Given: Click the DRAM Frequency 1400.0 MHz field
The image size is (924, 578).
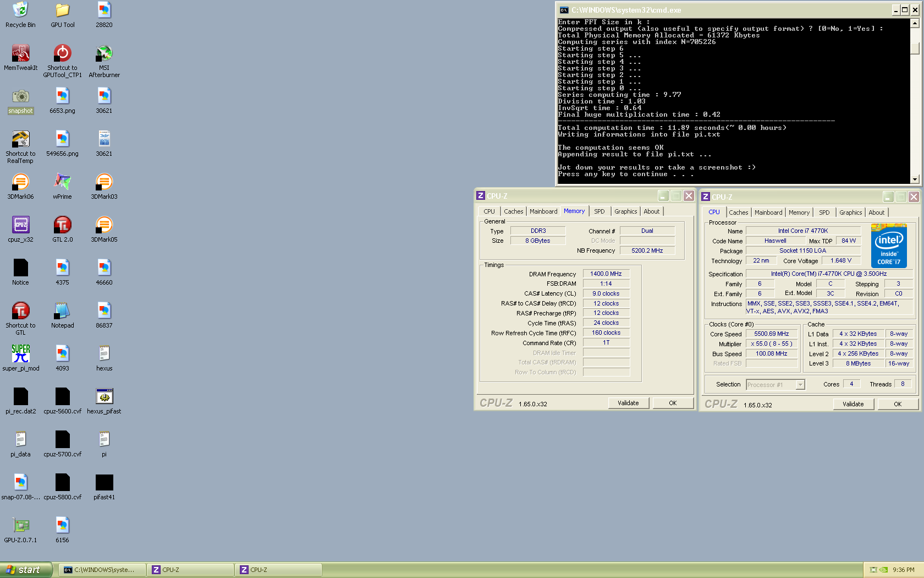Looking at the screenshot, I should pos(606,274).
